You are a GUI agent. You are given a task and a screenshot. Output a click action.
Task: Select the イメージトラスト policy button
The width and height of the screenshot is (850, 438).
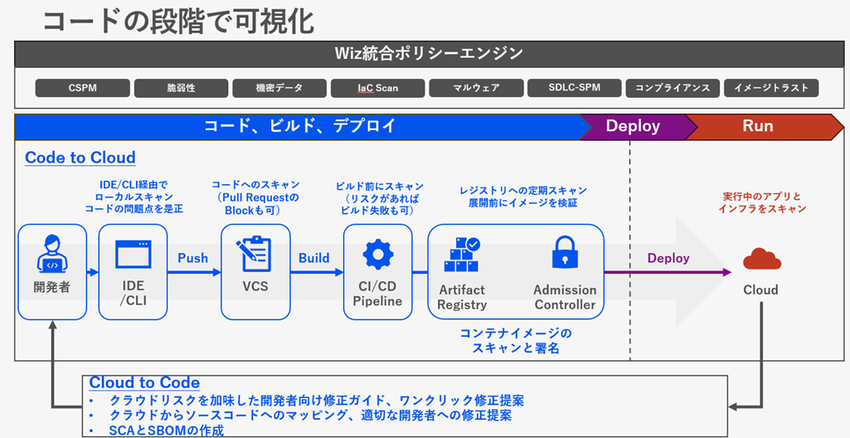pyautogui.click(x=767, y=88)
